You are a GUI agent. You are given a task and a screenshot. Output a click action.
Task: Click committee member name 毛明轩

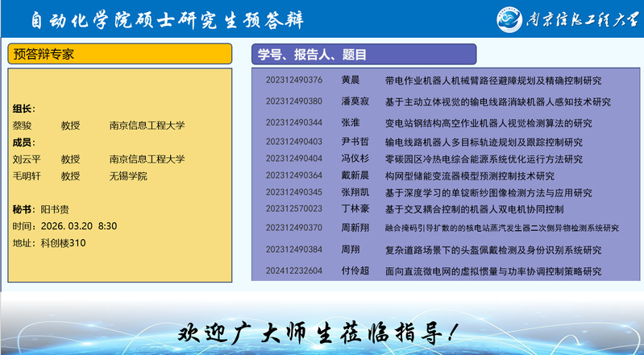click(x=27, y=176)
